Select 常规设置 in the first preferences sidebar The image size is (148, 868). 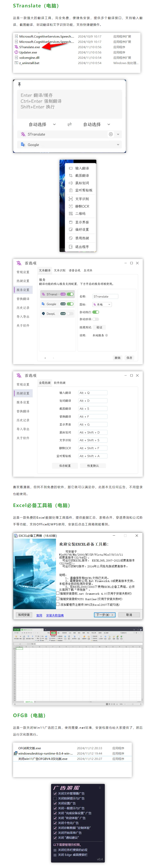tap(23, 272)
